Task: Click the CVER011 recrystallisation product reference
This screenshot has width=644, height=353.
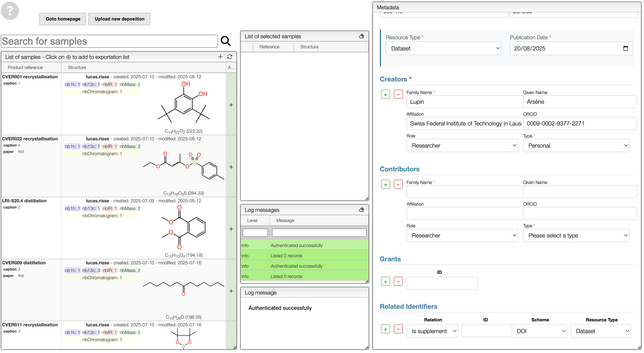Action: click(30, 325)
